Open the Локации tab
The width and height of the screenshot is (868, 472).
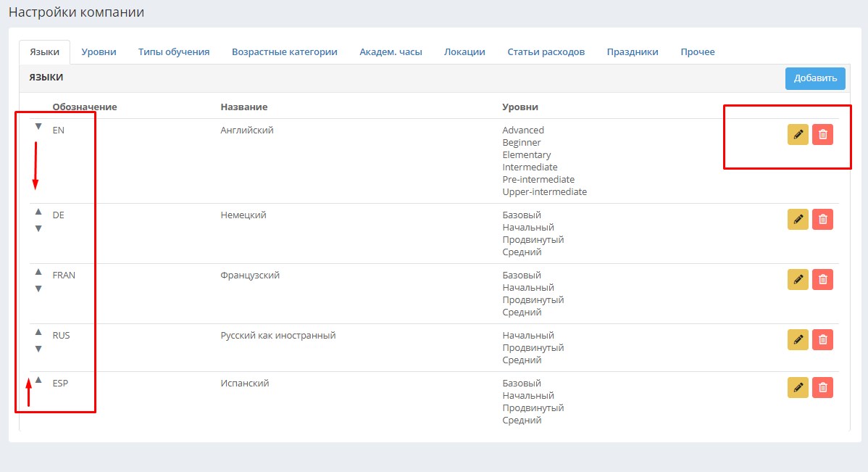tap(464, 52)
